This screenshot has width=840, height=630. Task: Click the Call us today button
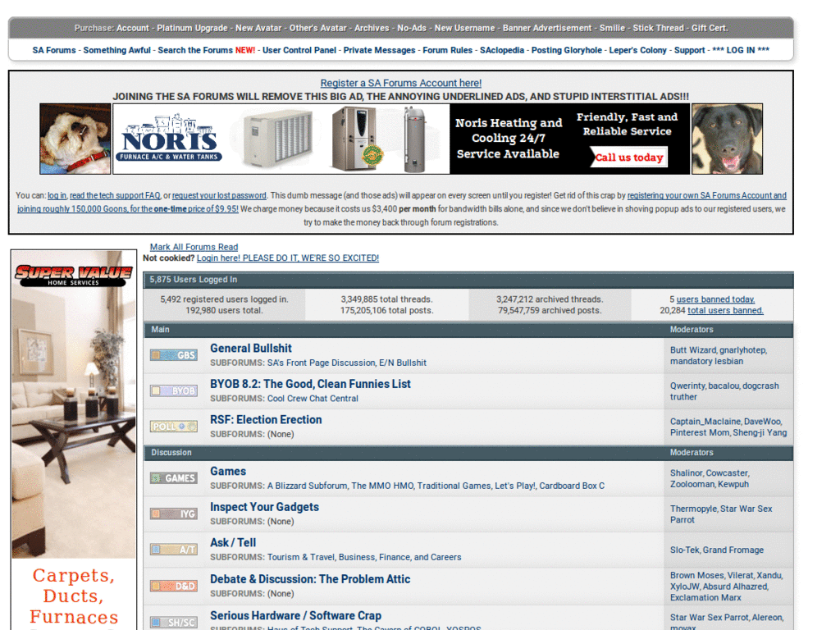pos(629,157)
